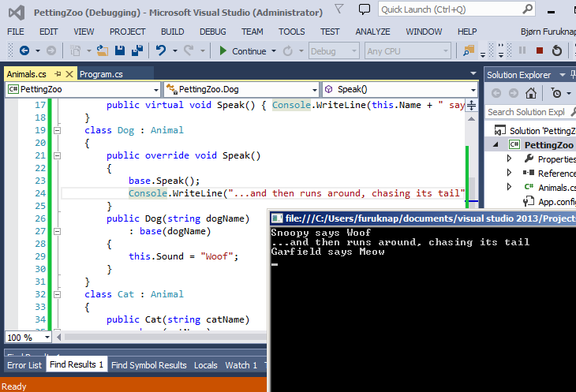Screen dimensions: 576x392
Task: Click the editor vertical scrollbar up arrow
Action: [x=471, y=119]
